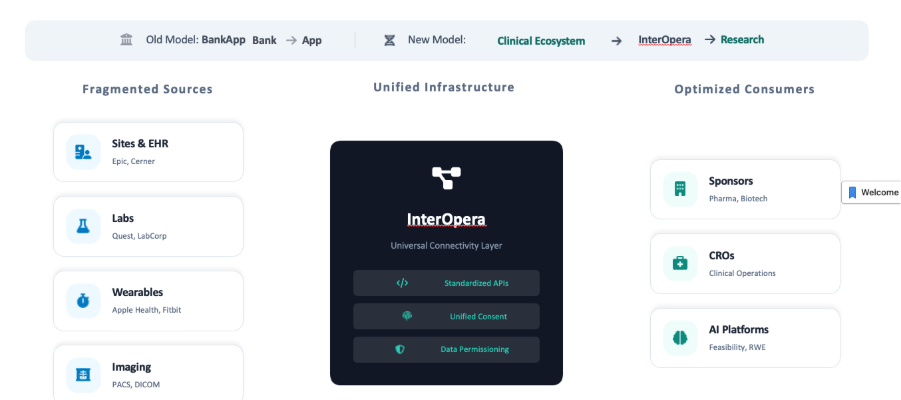Click the Imaging heading text
901x400 pixels.
click(x=132, y=367)
